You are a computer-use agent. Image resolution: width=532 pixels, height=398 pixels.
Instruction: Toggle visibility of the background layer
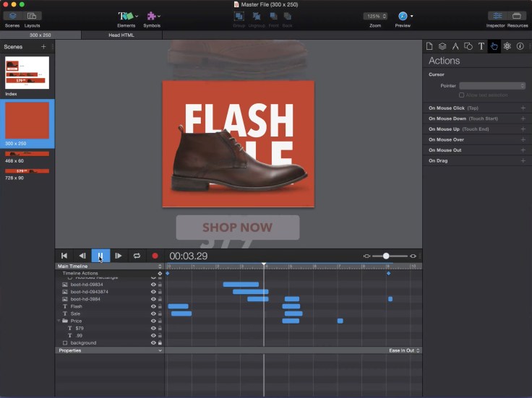(x=153, y=342)
